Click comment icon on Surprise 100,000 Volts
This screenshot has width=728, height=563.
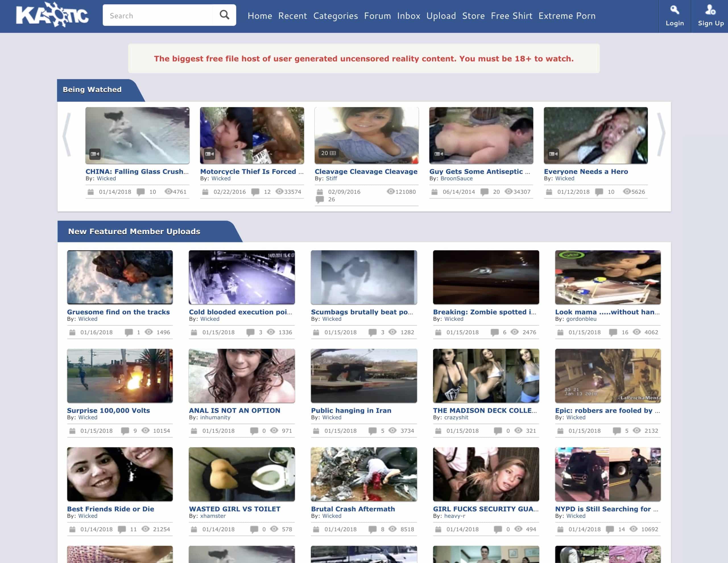coord(125,431)
